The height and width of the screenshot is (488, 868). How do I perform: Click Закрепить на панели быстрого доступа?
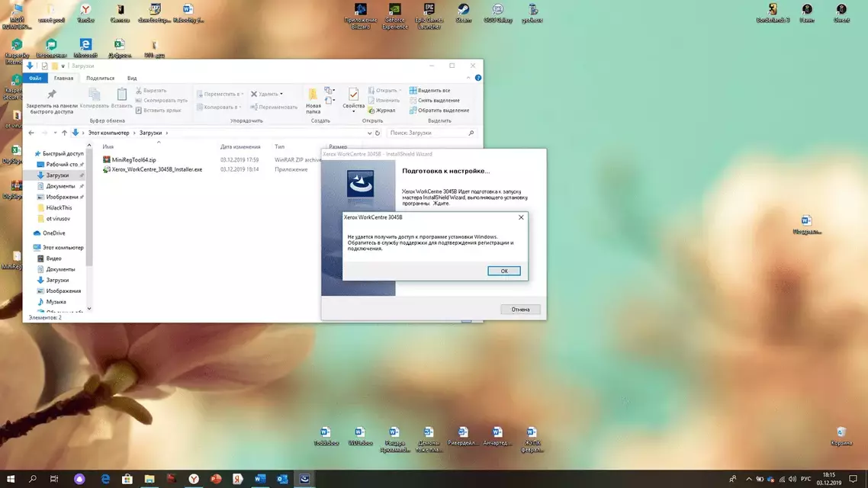(x=52, y=101)
